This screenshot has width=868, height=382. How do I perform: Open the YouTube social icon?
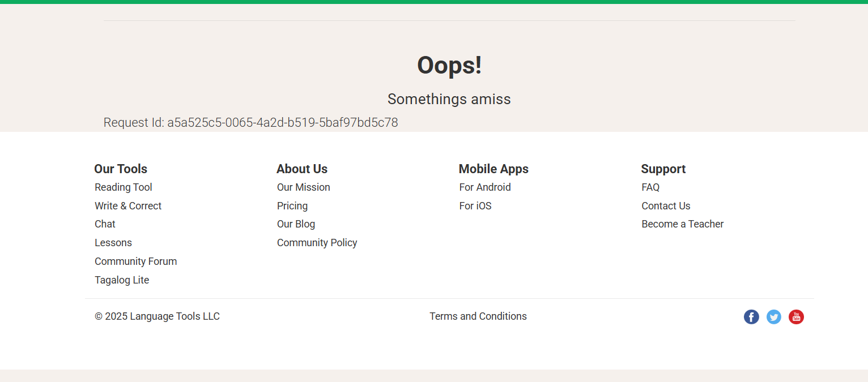point(796,317)
